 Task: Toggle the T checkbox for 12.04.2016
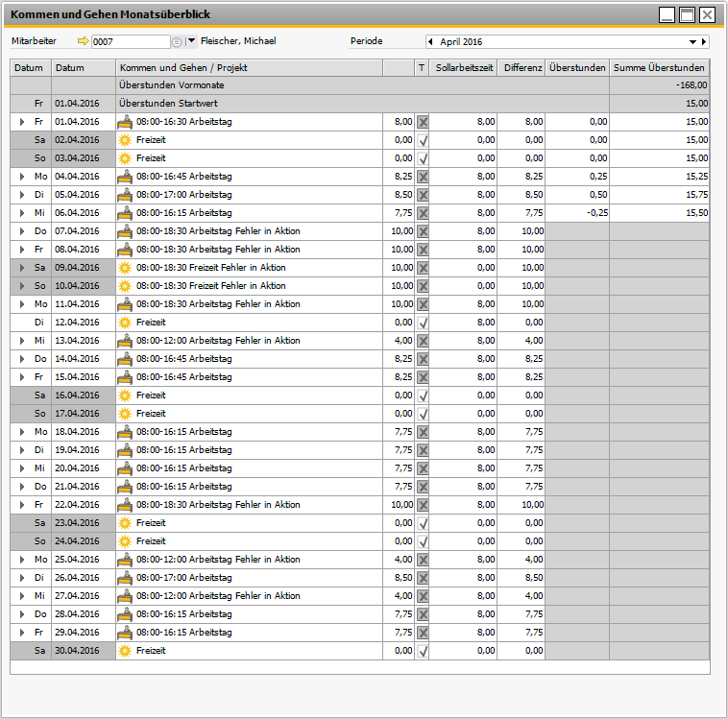click(x=423, y=323)
